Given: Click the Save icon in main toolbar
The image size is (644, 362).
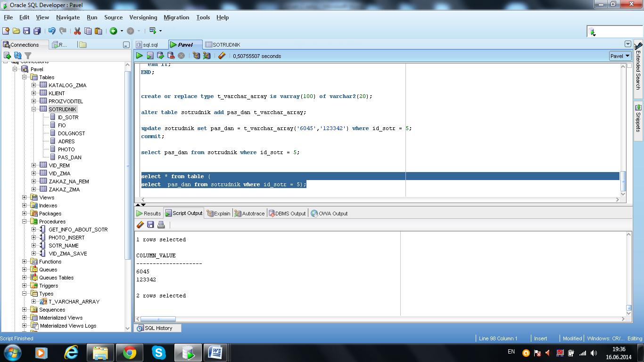Looking at the screenshot, I should (26, 31).
